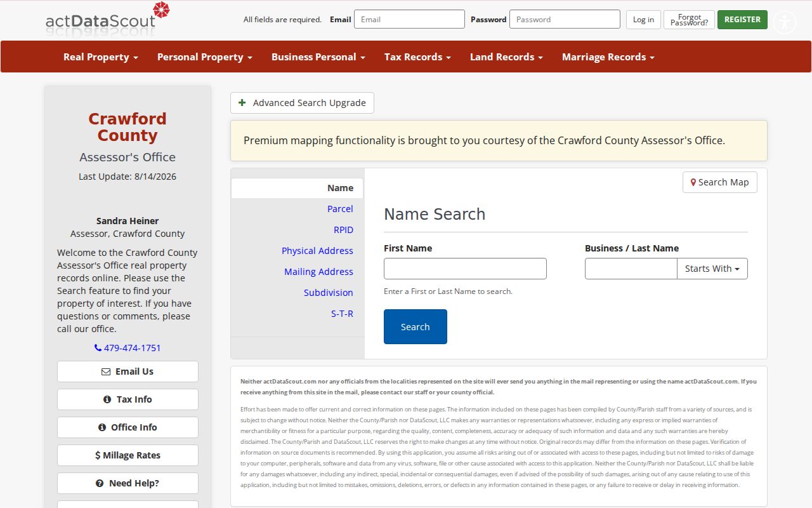Screen dimensions: 812x508
Task: Click the 'Crawford County' heading
Action: click(x=128, y=127)
